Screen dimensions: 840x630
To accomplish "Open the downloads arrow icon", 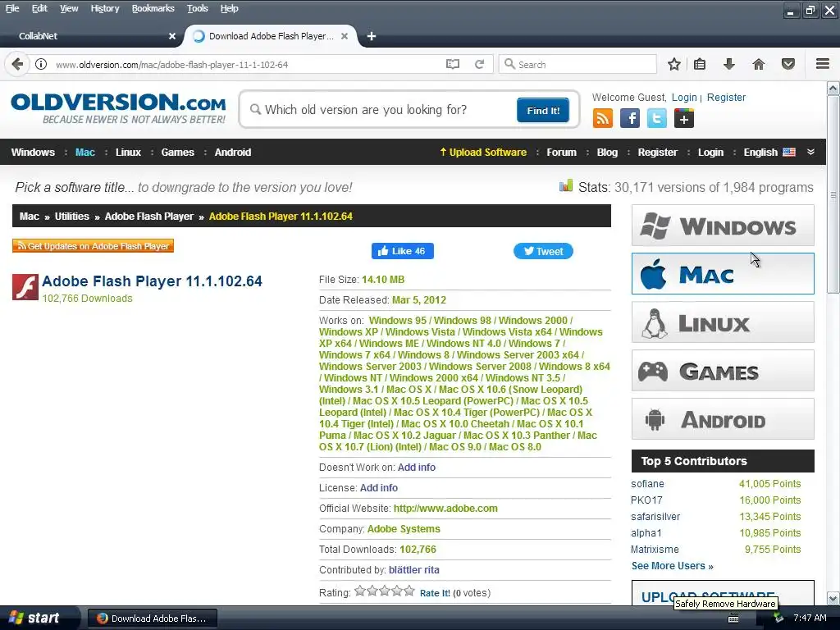I will click(728, 64).
